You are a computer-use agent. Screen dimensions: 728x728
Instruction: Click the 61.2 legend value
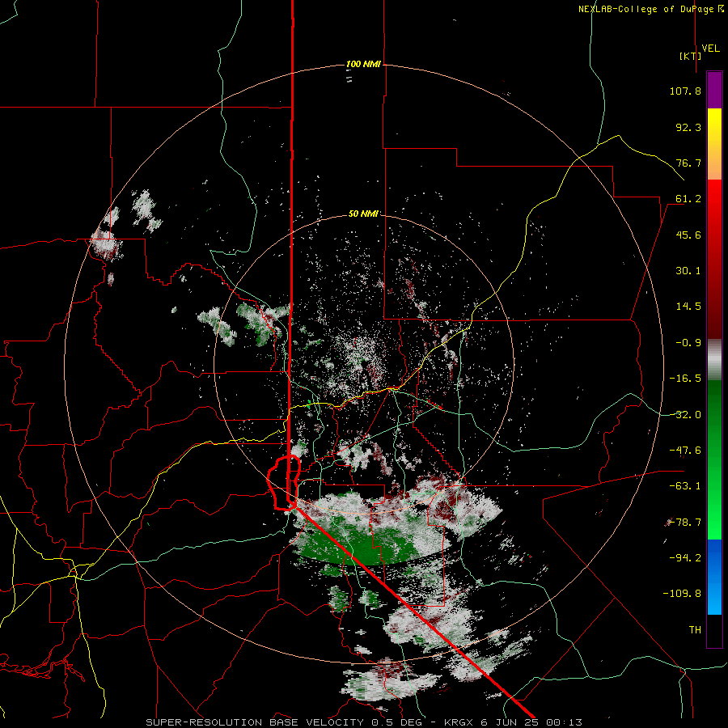688,199
